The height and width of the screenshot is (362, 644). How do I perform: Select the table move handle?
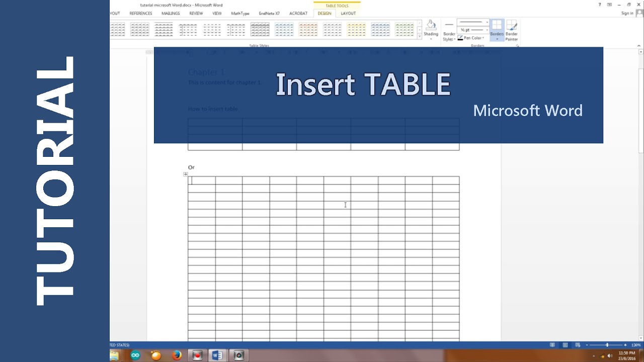186,174
